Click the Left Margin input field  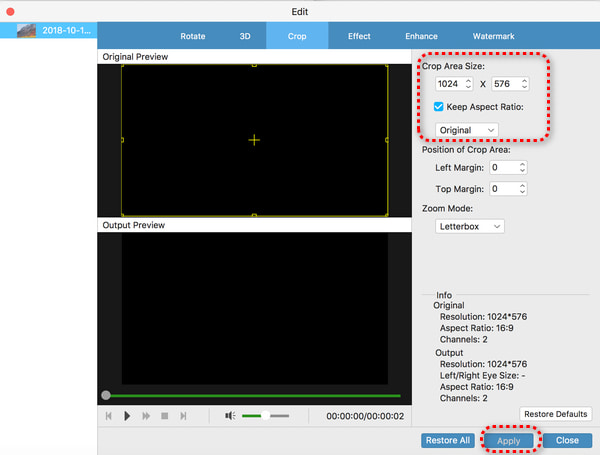point(504,168)
